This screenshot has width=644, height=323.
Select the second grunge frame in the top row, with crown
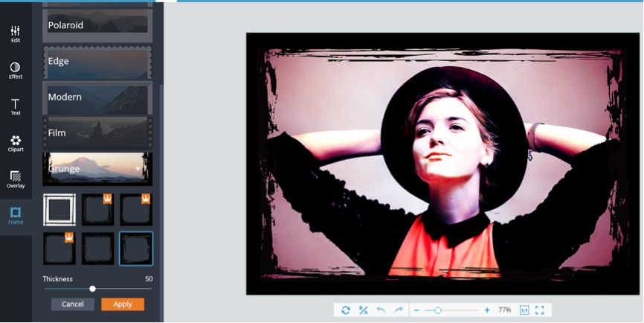[x=97, y=210]
